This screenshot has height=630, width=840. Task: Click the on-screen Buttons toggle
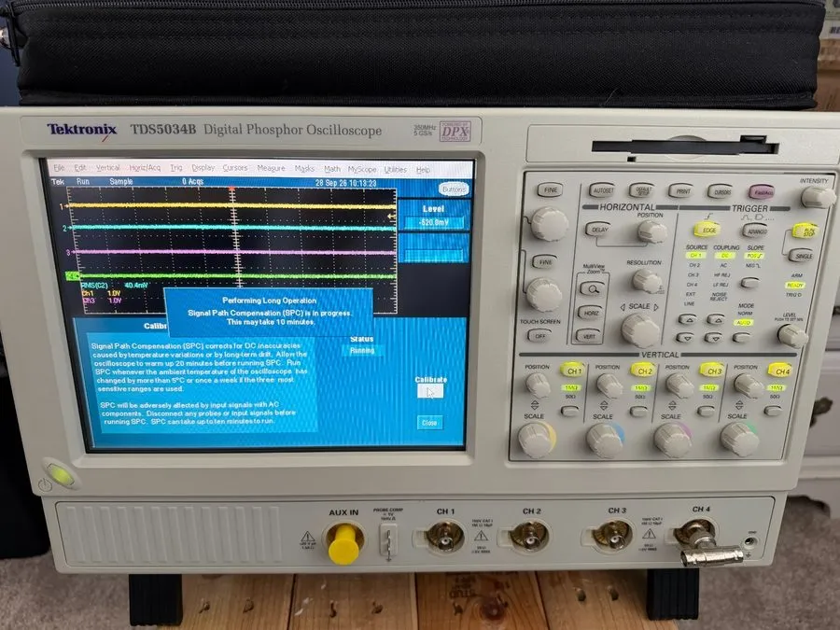coord(454,189)
